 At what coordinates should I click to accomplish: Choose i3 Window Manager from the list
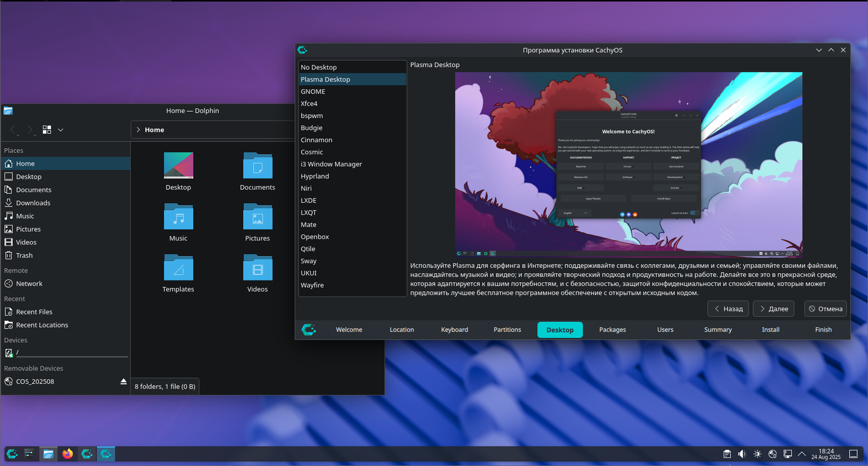(x=352, y=164)
